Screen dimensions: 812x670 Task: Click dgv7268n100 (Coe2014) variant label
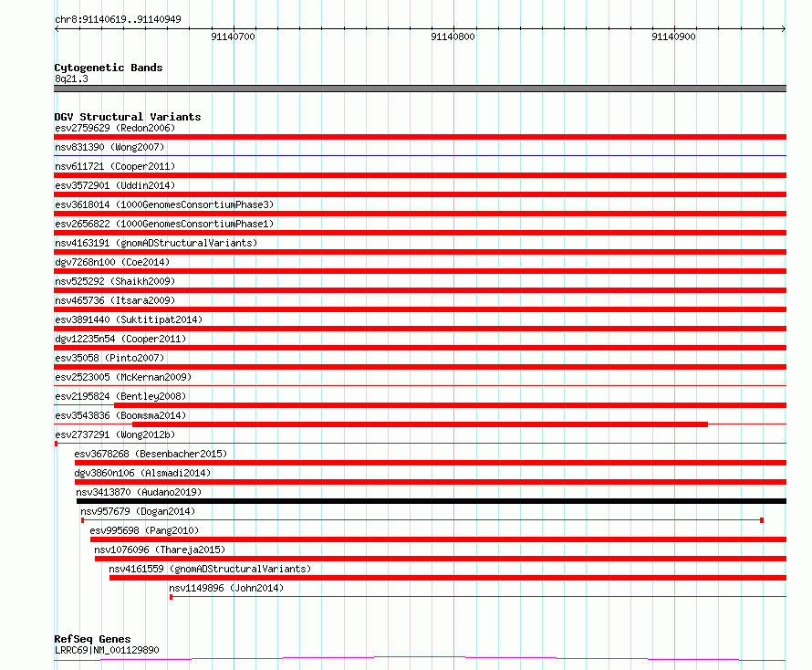click(x=112, y=262)
